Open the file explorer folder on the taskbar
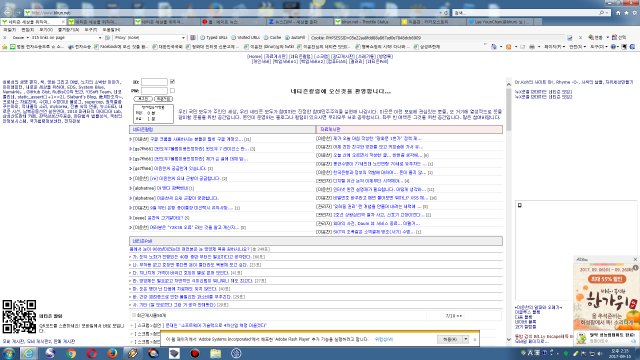The image size is (640, 360). click(x=216, y=353)
